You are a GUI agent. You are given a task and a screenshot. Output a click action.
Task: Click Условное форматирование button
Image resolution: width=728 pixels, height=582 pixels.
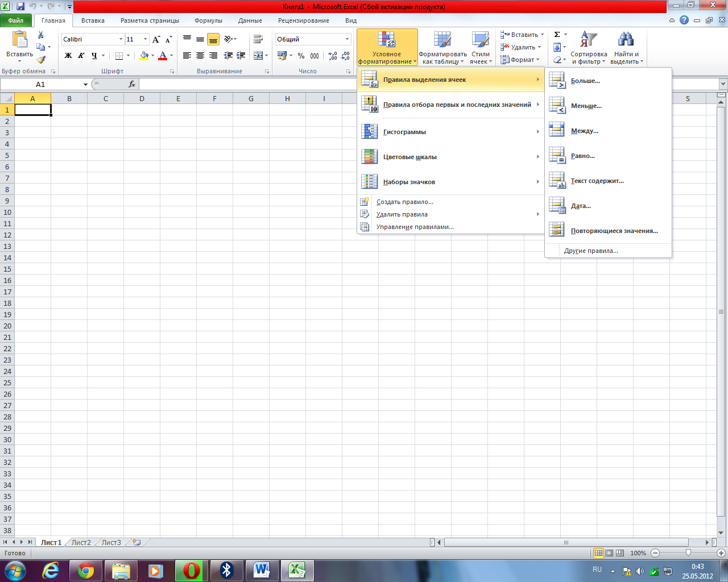click(x=387, y=48)
